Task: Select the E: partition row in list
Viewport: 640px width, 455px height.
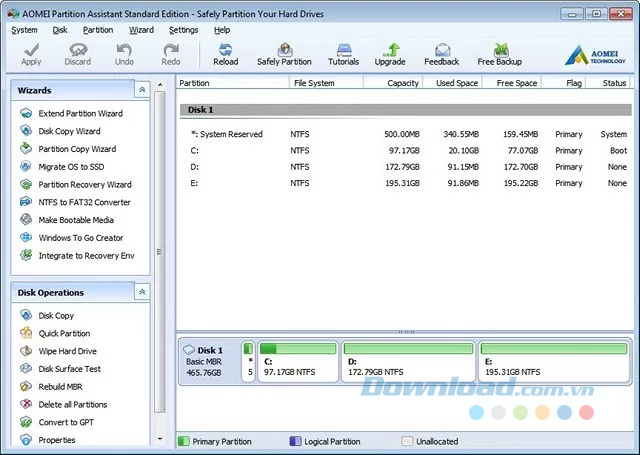Action: click(406, 183)
